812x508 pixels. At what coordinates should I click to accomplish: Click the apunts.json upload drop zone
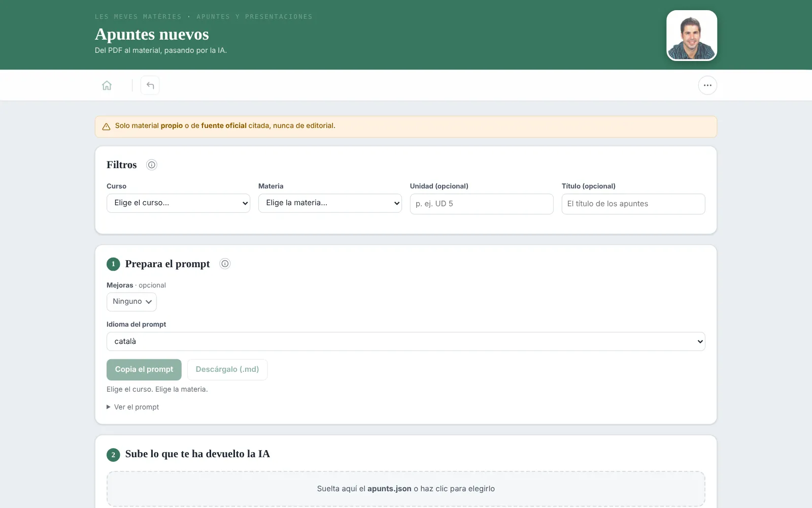click(x=405, y=489)
